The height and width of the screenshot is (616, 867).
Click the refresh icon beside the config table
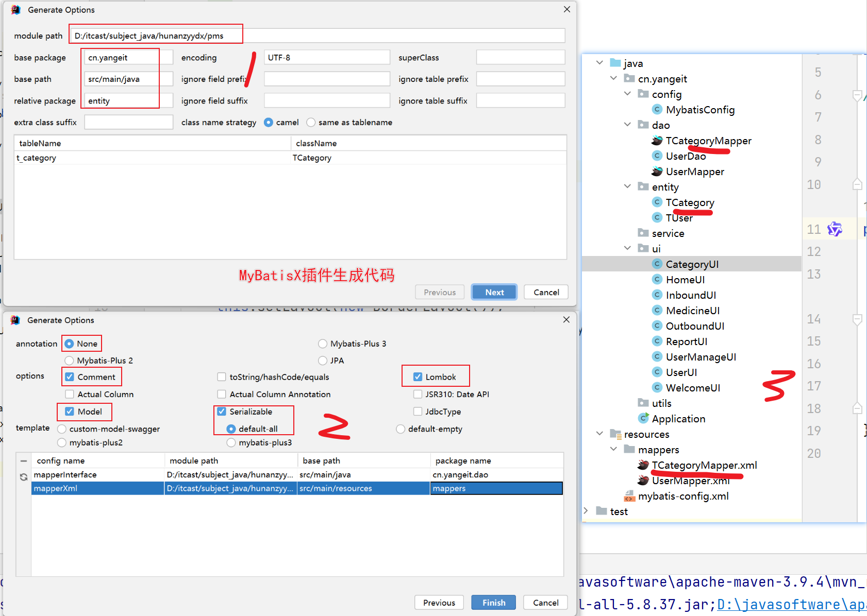(x=24, y=477)
